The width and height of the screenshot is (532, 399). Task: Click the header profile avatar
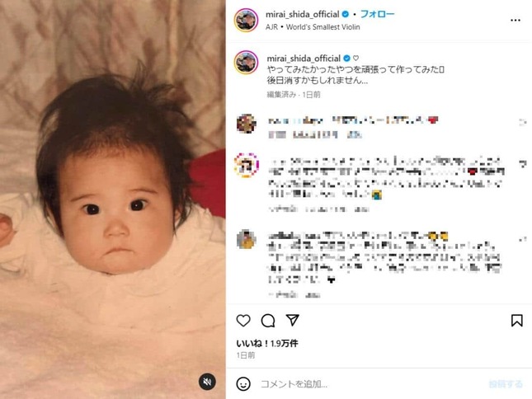[246, 21]
